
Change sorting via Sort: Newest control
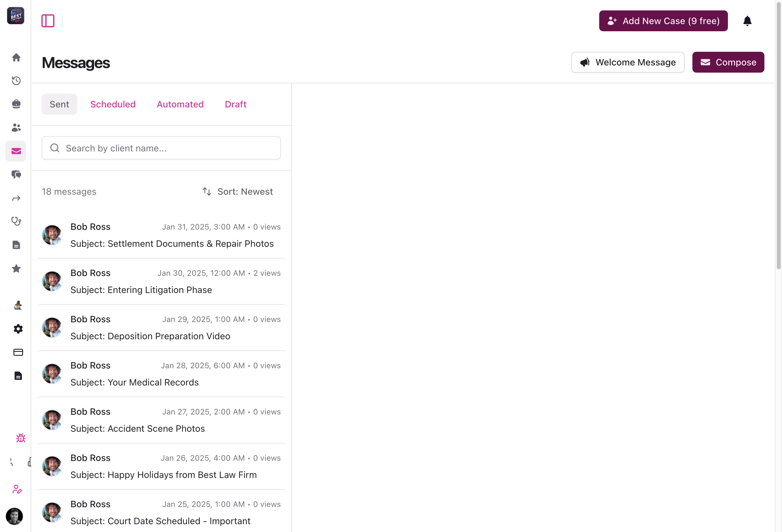tap(238, 191)
